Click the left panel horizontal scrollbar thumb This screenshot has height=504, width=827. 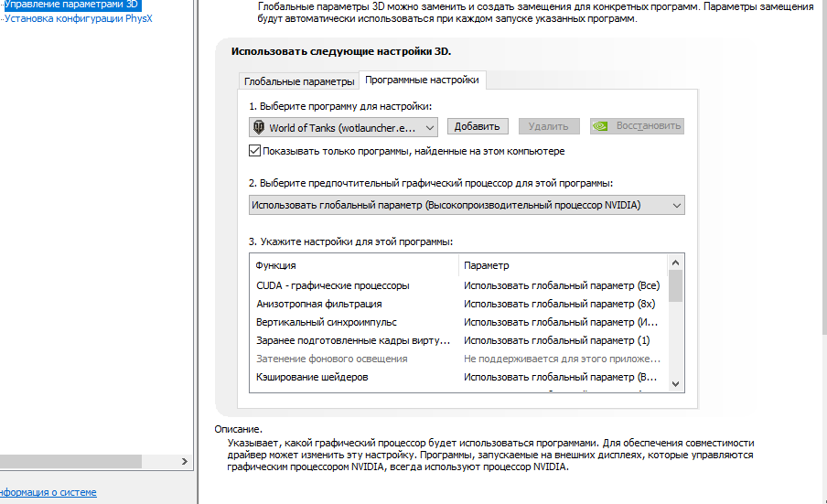(x=70, y=461)
